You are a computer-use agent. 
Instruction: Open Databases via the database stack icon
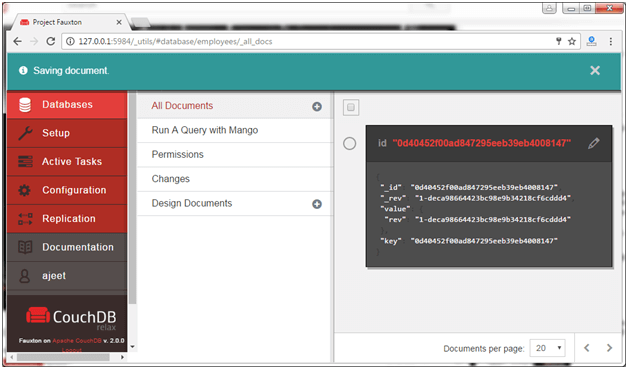click(25, 105)
